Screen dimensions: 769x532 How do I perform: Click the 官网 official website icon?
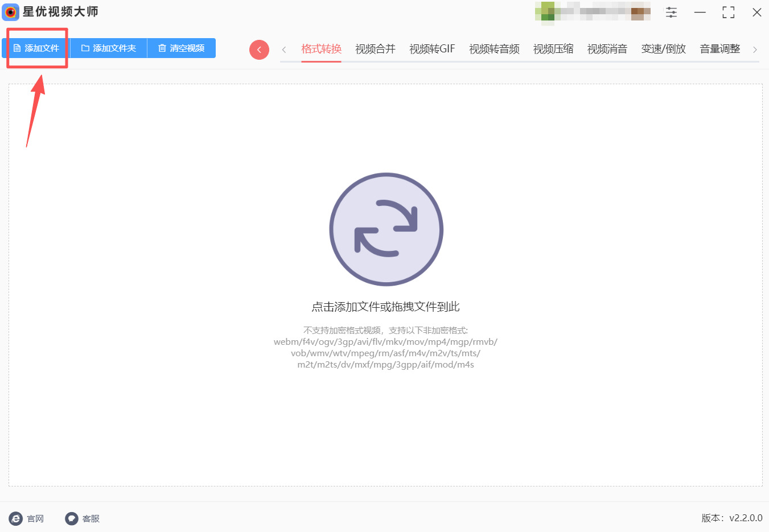(14, 518)
